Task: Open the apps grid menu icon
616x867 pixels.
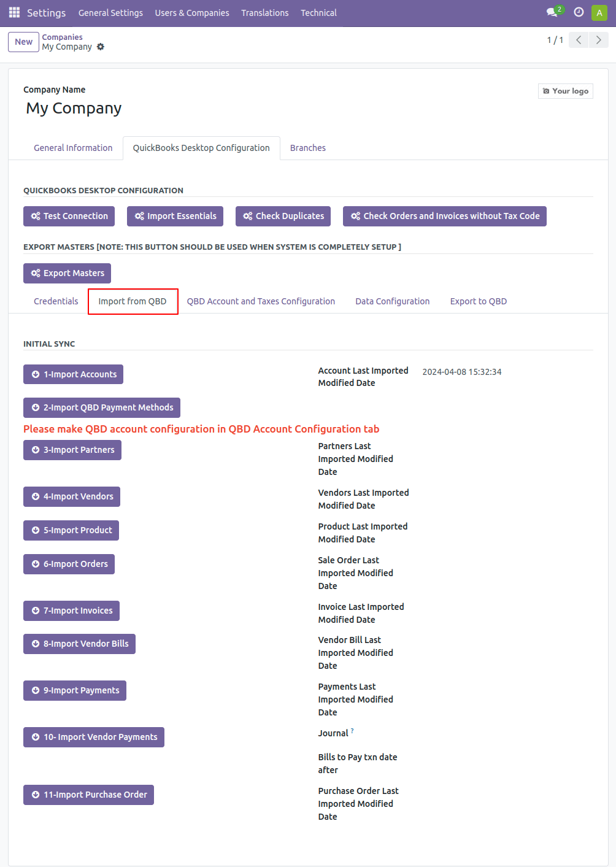Action: pos(14,12)
